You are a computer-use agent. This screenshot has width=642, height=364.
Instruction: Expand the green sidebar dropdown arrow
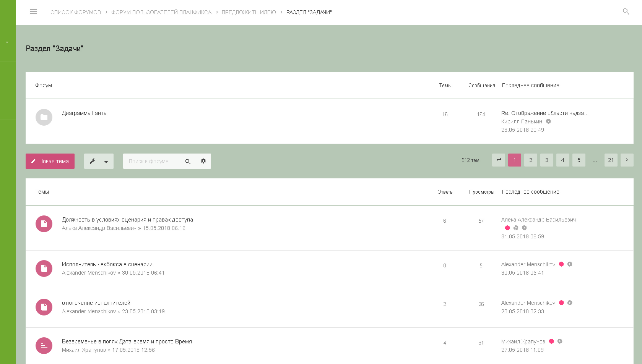point(7,42)
